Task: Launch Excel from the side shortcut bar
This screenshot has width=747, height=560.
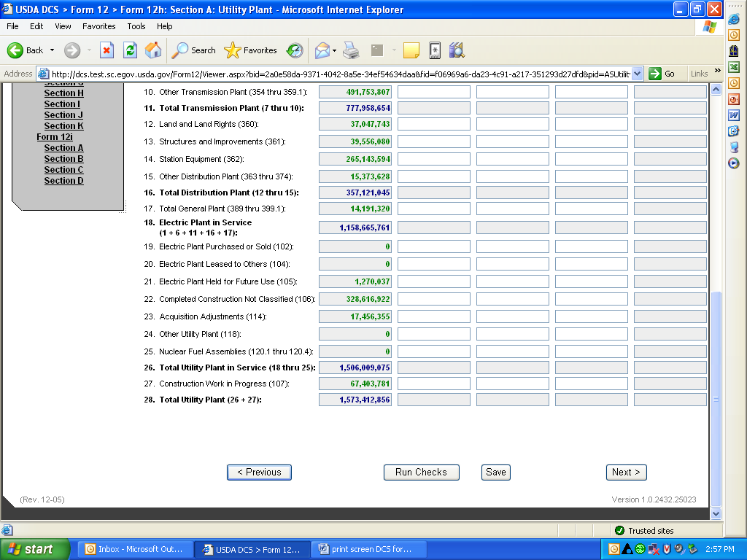Action: pos(734,67)
